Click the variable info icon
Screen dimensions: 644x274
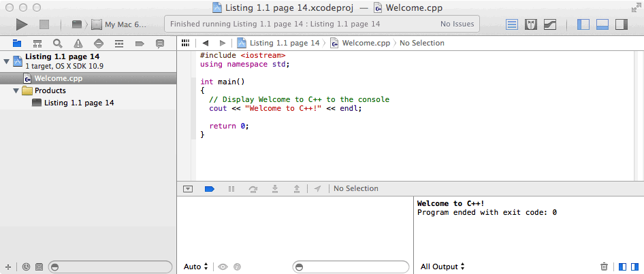pos(237,267)
